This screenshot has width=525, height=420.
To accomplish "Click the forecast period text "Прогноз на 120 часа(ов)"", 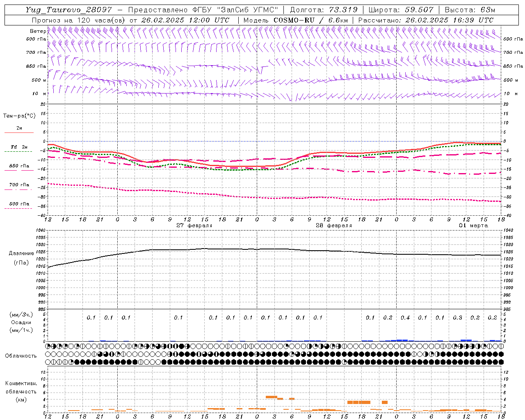I will tap(79, 20).
